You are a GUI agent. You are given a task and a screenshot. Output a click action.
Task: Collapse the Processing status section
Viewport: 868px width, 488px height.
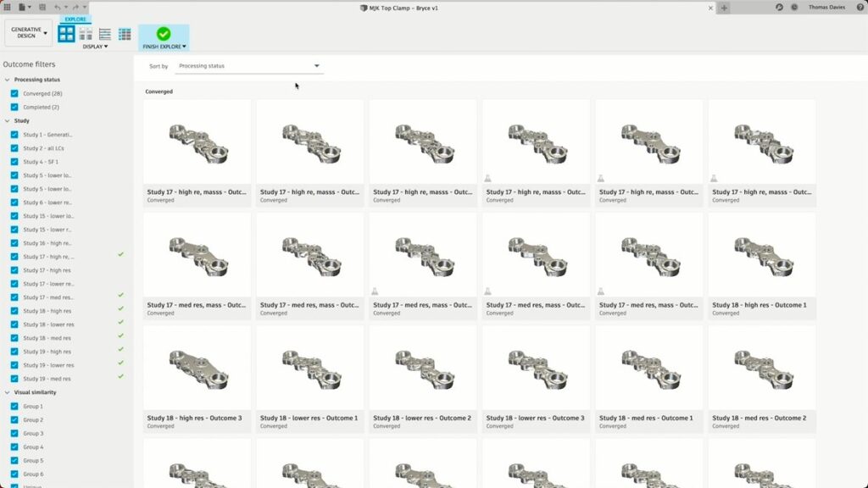7,80
